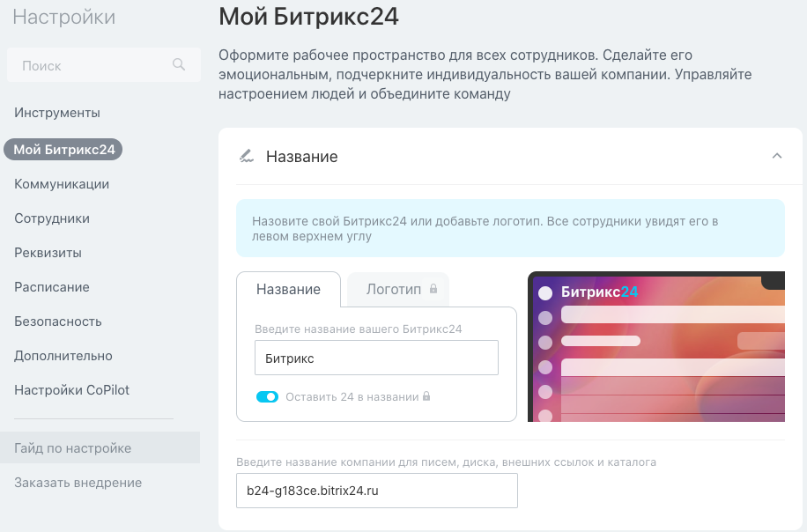The image size is (807, 532).
Task: Open Безопасность settings section
Action: (58, 321)
